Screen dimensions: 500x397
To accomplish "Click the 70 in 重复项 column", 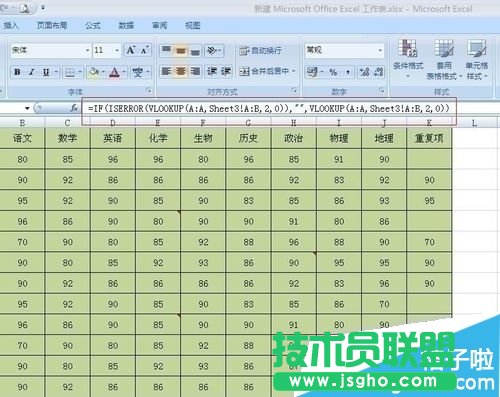I will pos(429,242).
